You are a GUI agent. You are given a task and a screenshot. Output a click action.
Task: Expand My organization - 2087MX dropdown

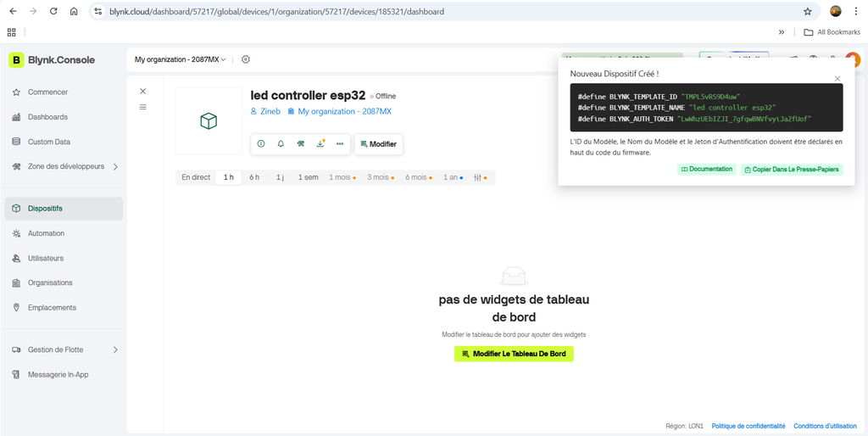click(x=181, y=59)
